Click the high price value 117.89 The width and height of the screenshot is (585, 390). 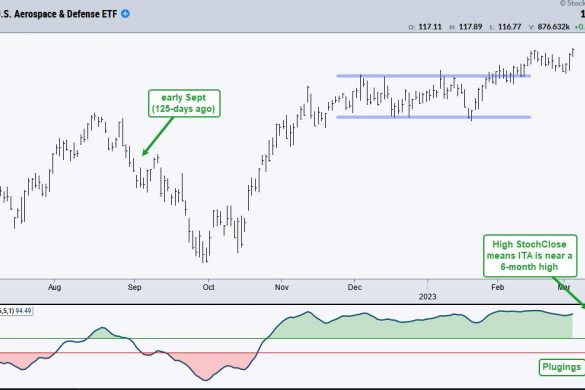470,26
